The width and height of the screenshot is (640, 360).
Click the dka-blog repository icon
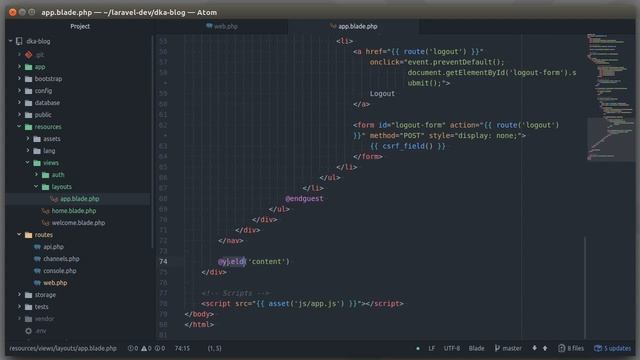19,41
